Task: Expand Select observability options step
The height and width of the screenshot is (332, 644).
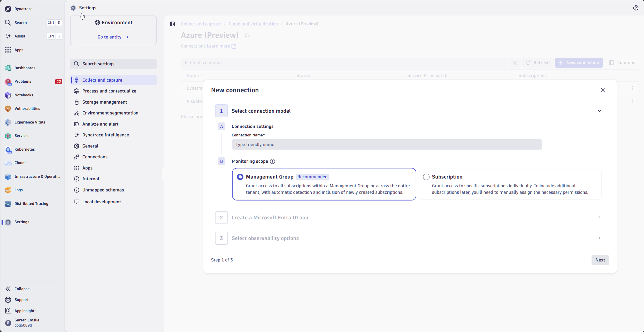Action: point(599,238)
